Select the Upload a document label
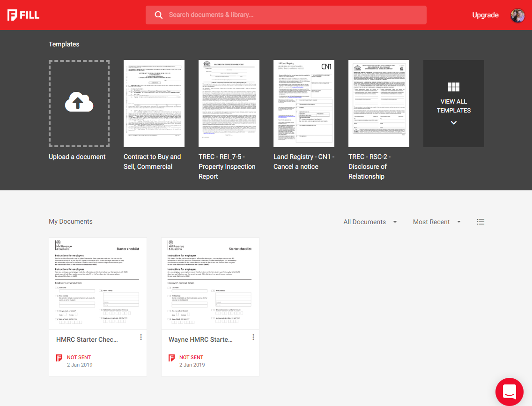 click(x=77, y=157)
